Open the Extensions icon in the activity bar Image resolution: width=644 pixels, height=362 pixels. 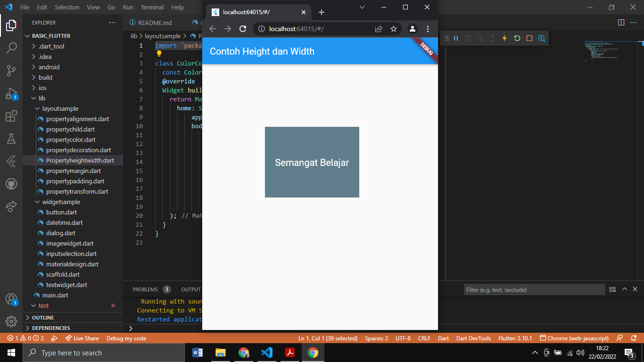(11, 116)
